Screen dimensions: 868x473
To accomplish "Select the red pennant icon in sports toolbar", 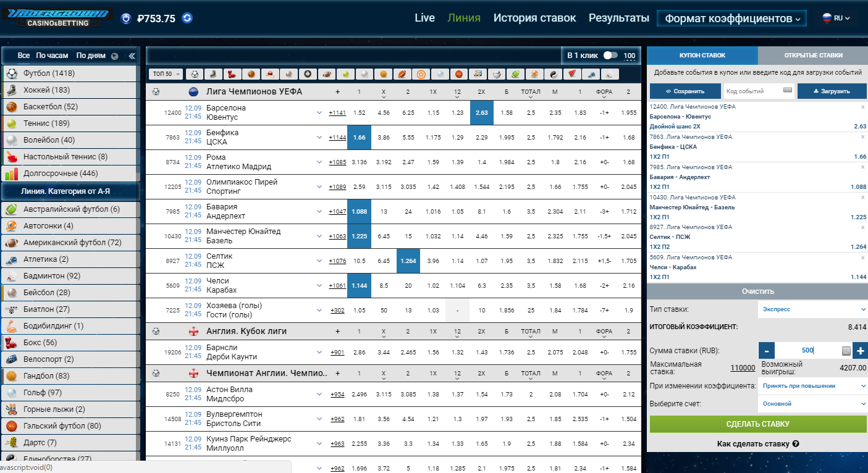I will point(572,74).
